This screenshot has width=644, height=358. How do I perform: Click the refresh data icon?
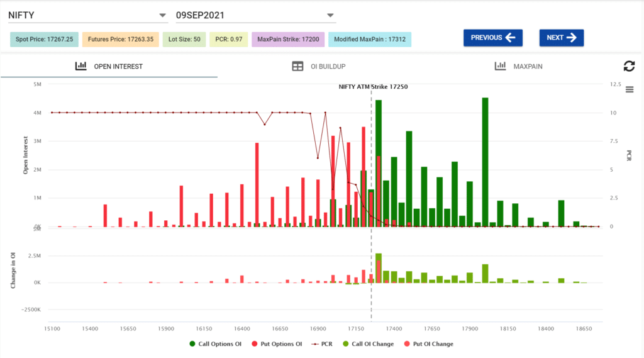[x=628, y=66]
